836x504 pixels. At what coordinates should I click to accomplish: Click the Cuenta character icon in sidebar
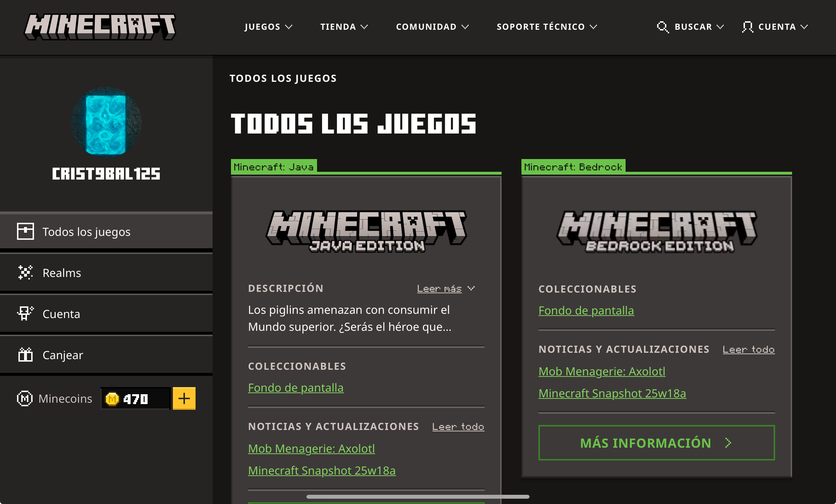pos(26,313)
